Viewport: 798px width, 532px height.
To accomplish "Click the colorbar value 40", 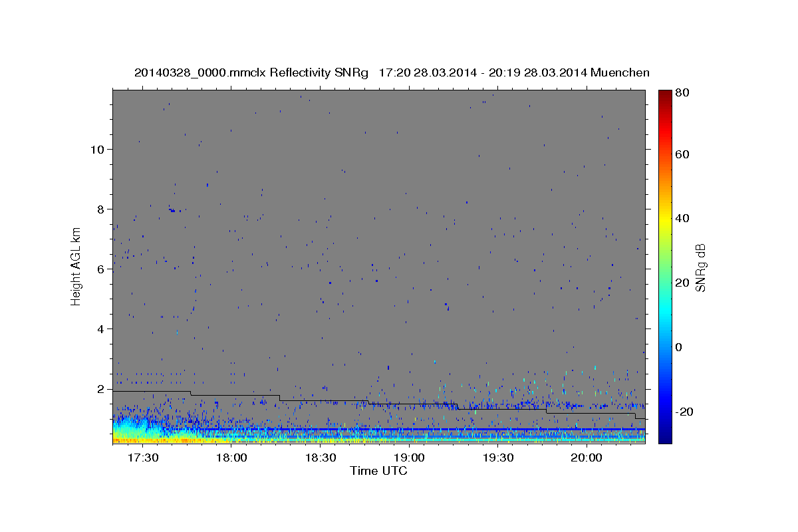I will (x=682, y=218).
